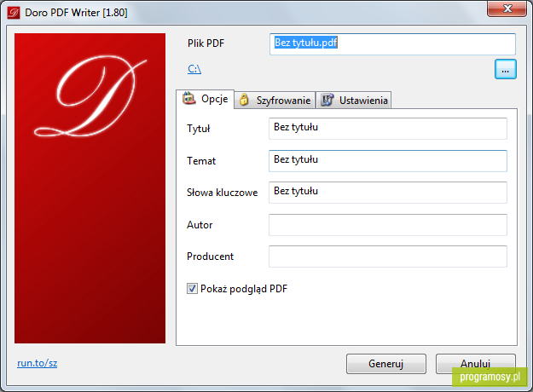Open the run.to/sz link
Screen dimensions: 533x392
tap(37, 363)
